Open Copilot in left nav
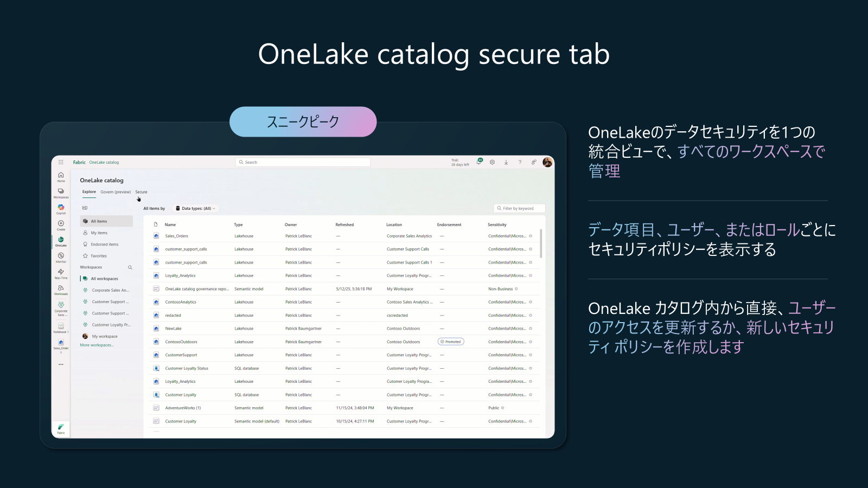The image size is (868, 488). 61,209
